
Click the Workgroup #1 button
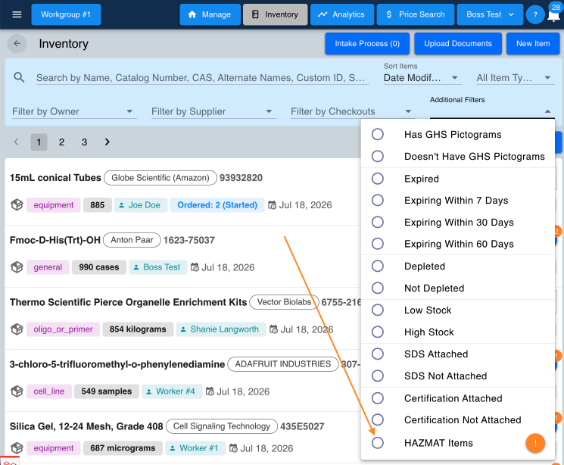tap(66, 15)
